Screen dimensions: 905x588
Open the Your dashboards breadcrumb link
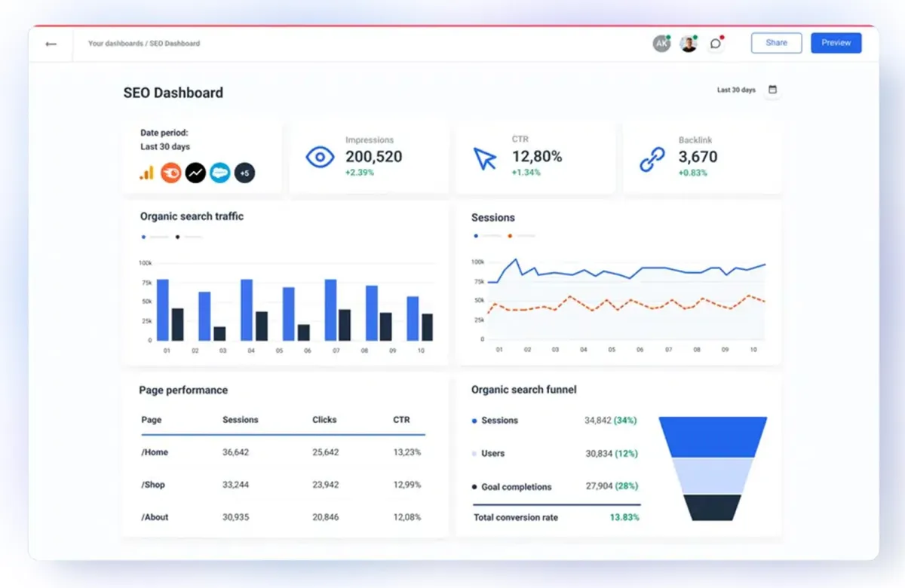pos(115,44)
